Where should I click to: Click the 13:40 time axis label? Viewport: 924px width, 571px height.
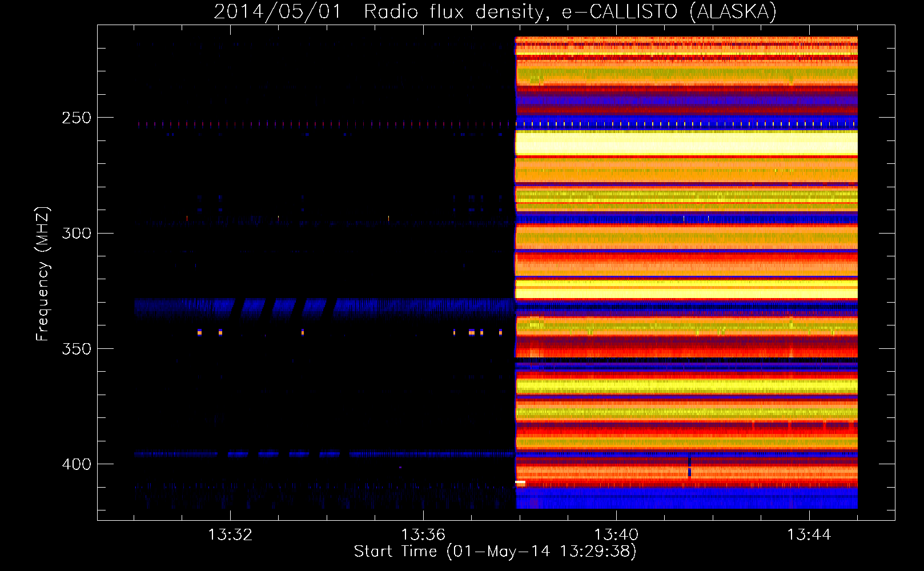pyautogui.click(x=616, y=535)
